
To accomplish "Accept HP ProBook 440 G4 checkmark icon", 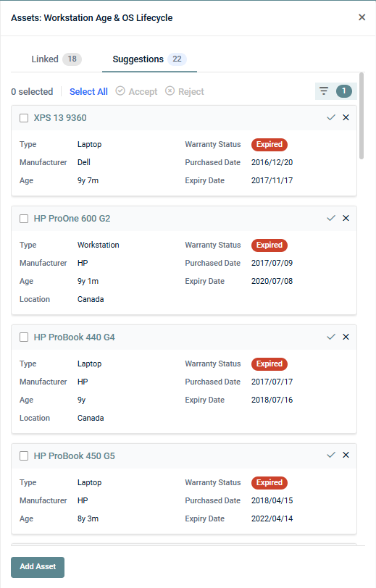I will (330, 337).
